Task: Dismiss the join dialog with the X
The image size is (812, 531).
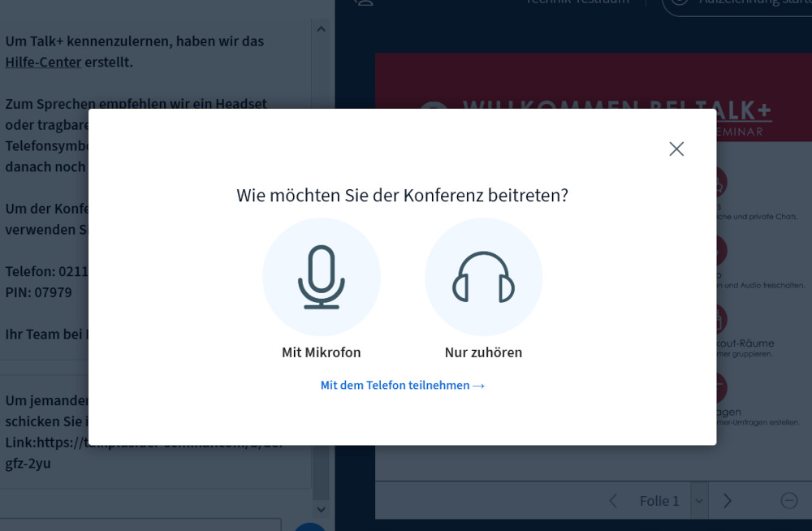Action: (x=676, y=149)
